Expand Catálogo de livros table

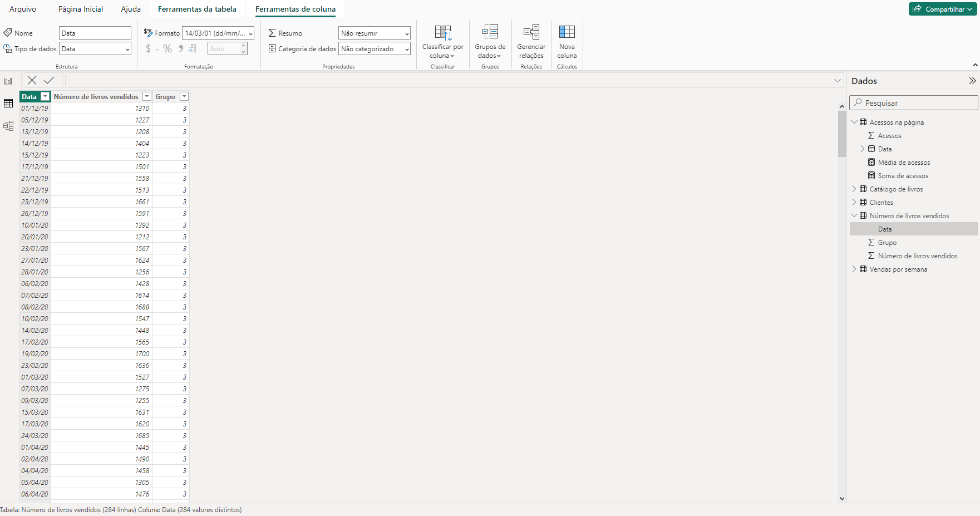(x=854, y=189)
